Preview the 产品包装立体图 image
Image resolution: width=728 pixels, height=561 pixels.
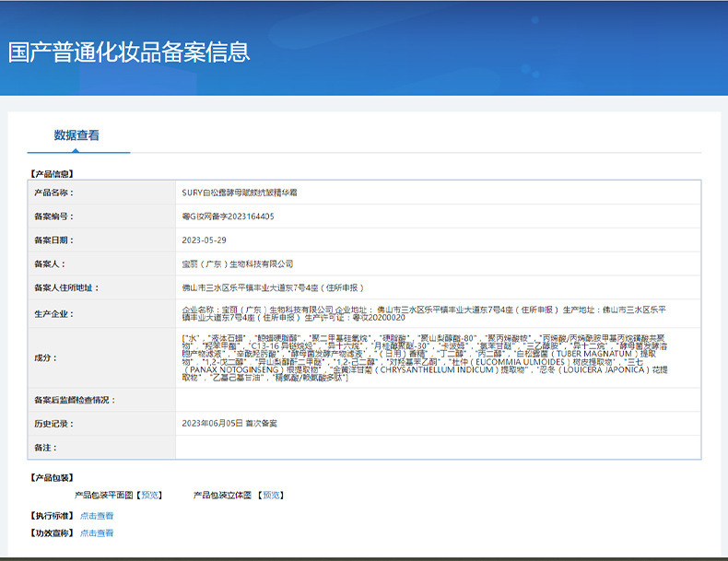point(271,495)
